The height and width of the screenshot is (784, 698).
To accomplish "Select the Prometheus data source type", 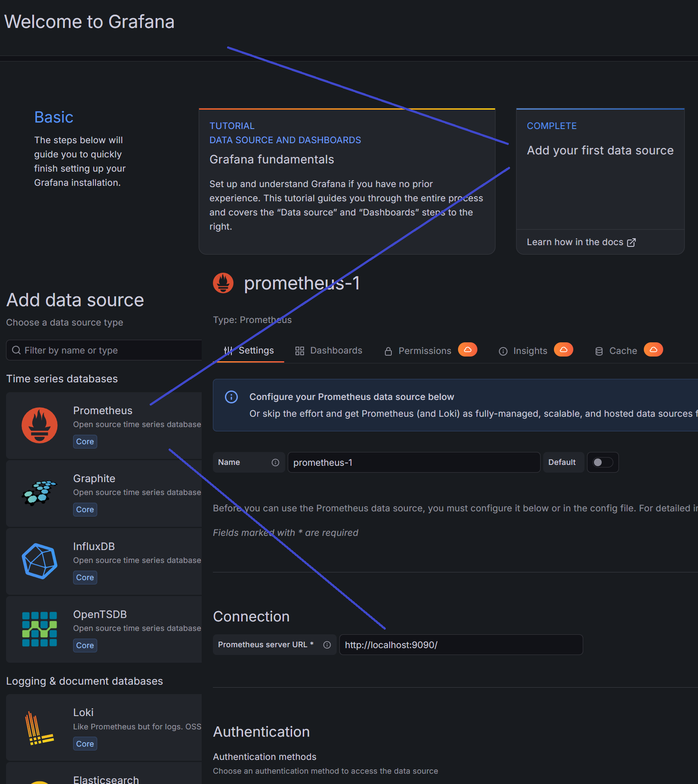I will coord(104,425).
